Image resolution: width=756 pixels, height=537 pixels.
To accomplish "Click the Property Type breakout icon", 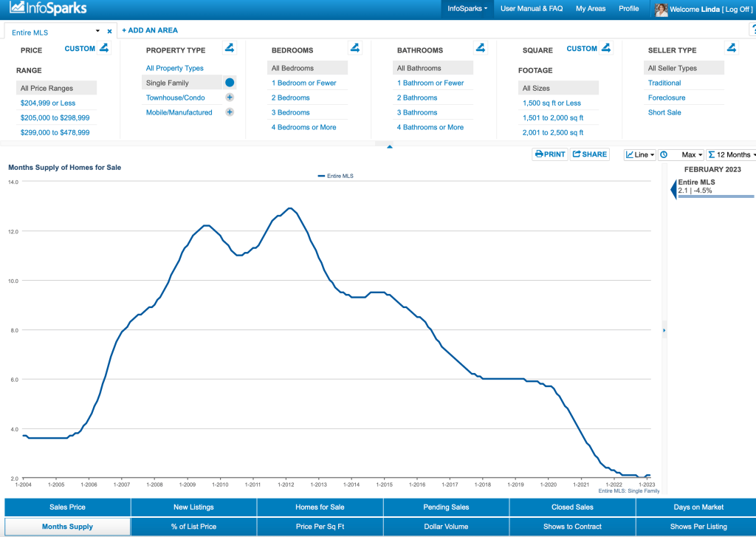I will (230, 49).
